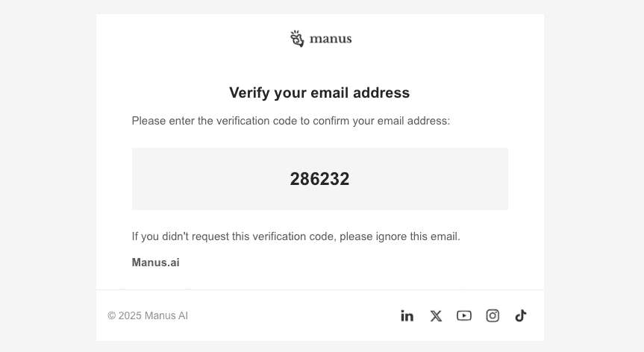Open the LinkedIn icon in footer
This screenshot has width=644, height=352.
(407, 315)
